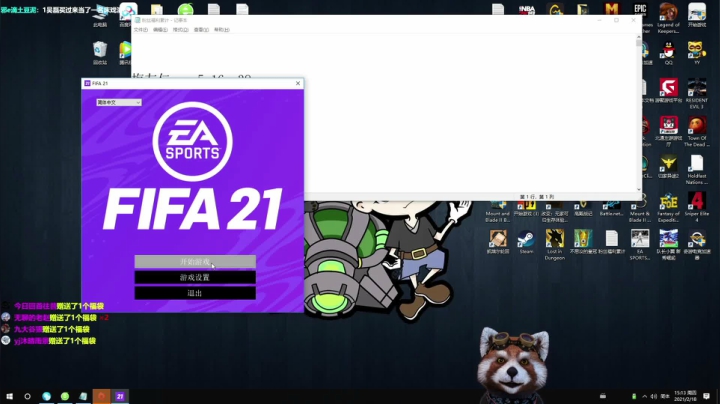Image resolution: width=720 pixels, height=404 pixels.
Task: Open the 编辑 menu in Notepad
Action: 160,30
